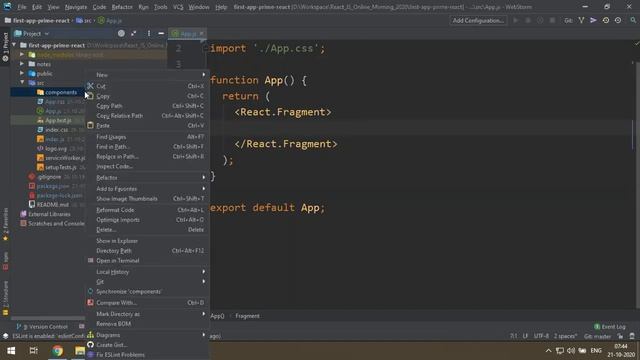640x360 pixels.
Task: Click the Git: master branch widget
Action: pos(597,336)
